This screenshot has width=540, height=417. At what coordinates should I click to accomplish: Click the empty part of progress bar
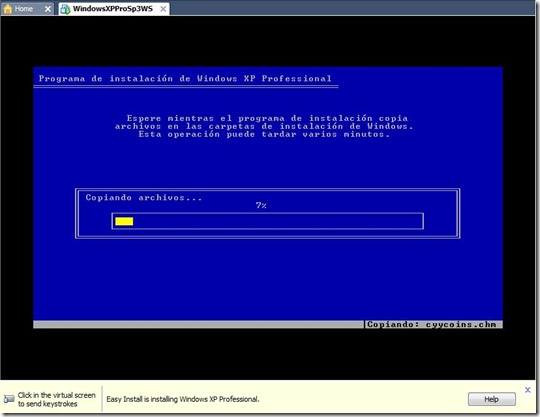coord(278,221)
